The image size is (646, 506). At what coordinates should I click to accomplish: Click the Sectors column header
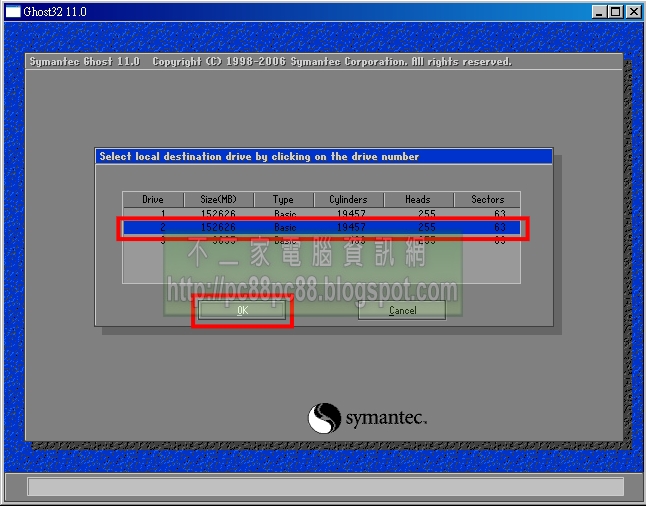click(x=487, y=199)
